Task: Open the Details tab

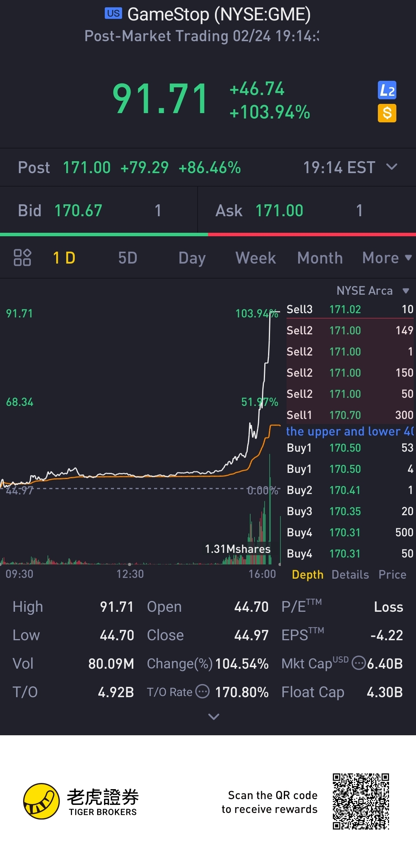Action: (350, 574)
